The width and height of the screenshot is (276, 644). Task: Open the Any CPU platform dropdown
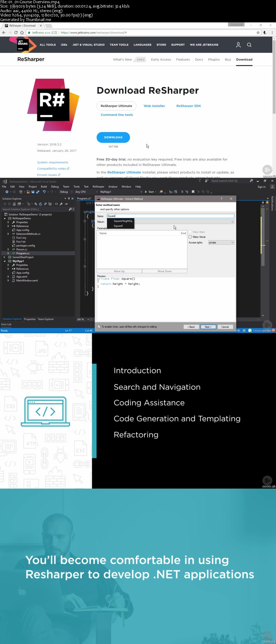[86, 192]
